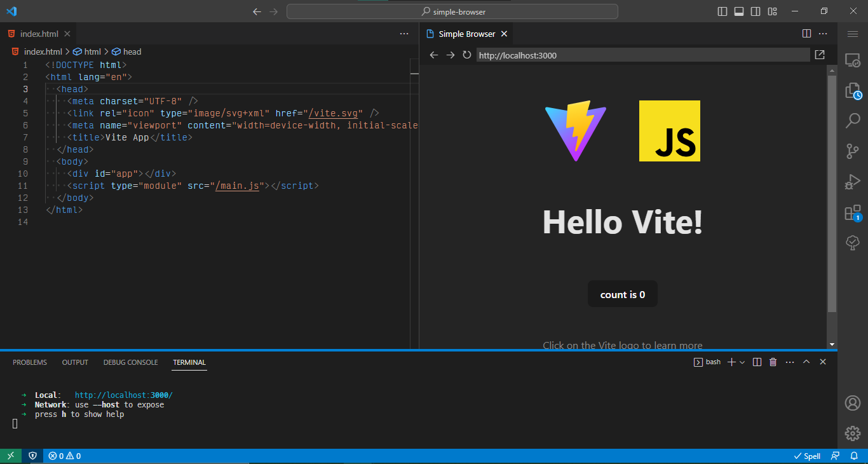Open the Extensions view with badge 1
The height and width of the screenshot is (464, 868).
point(853,212)
